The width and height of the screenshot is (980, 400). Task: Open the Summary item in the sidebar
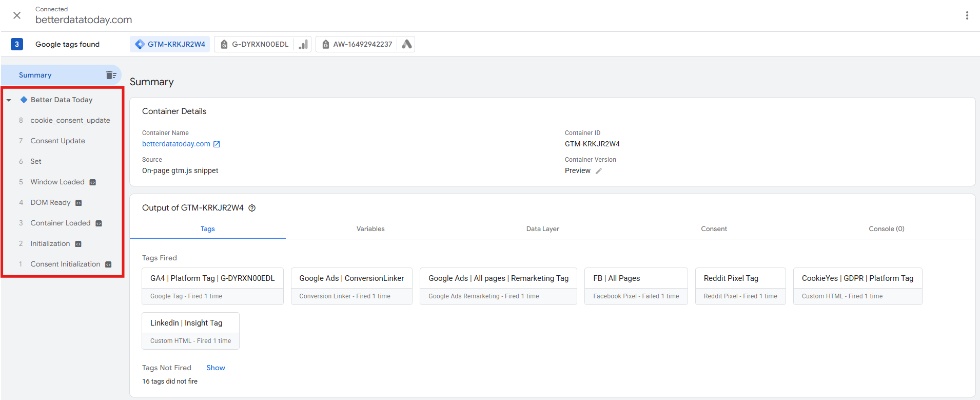coord(61,75)
